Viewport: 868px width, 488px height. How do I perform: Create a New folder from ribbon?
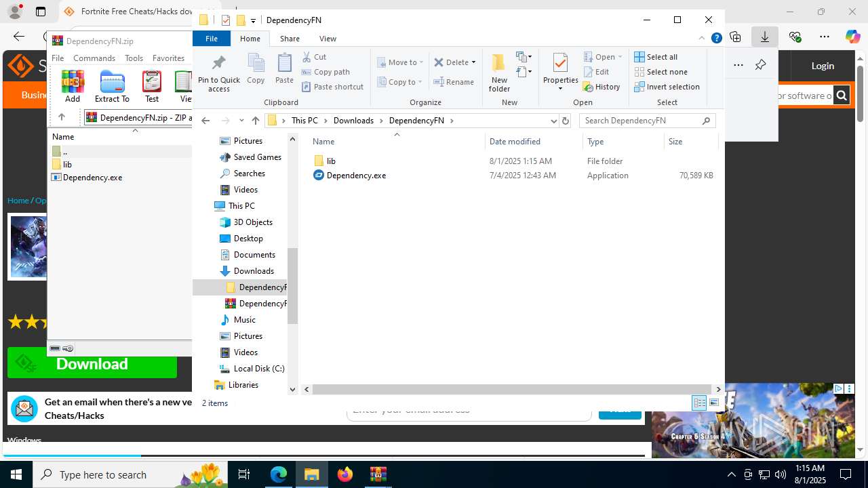click(x=499, y=73)
